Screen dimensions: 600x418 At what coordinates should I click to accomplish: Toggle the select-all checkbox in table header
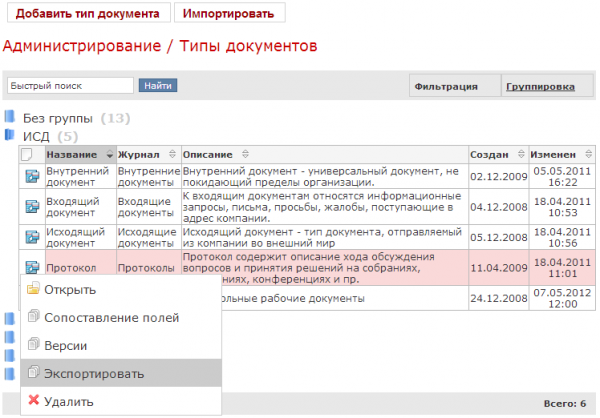(x=26, y=155)
